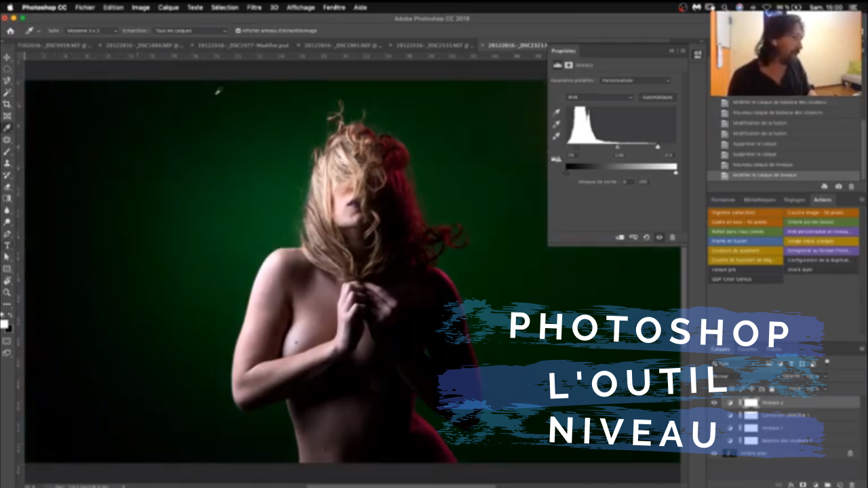Screen dimensions: 868x488
Task: Select the Move tool
Action: [7, 58]
